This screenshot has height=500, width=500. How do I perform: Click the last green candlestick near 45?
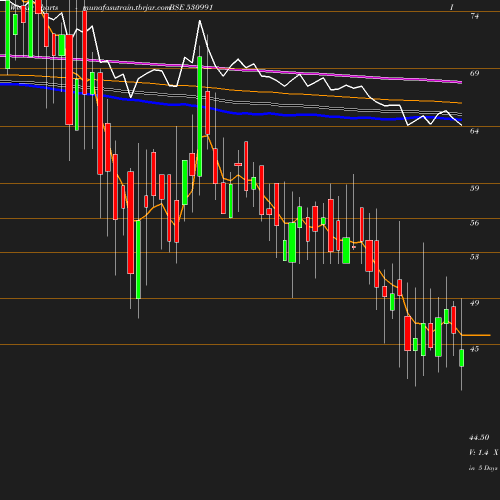[462, 358]
